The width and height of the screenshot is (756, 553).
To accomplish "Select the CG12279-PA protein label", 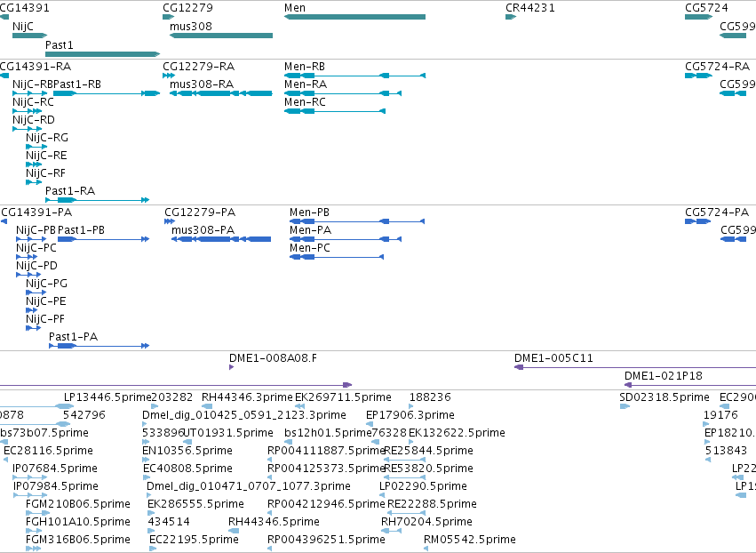I will point(200,212).
